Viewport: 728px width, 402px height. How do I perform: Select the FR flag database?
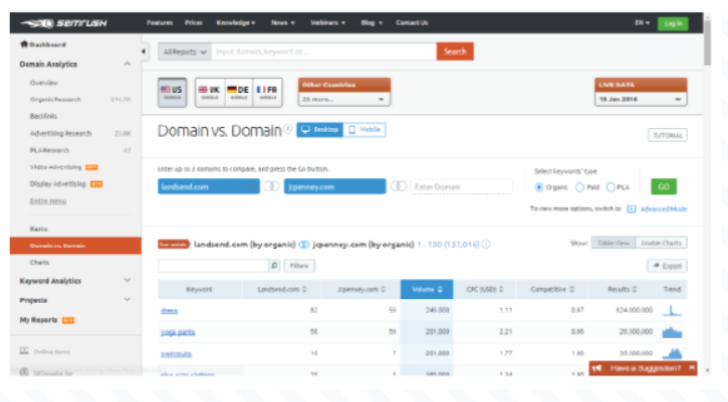267,92
